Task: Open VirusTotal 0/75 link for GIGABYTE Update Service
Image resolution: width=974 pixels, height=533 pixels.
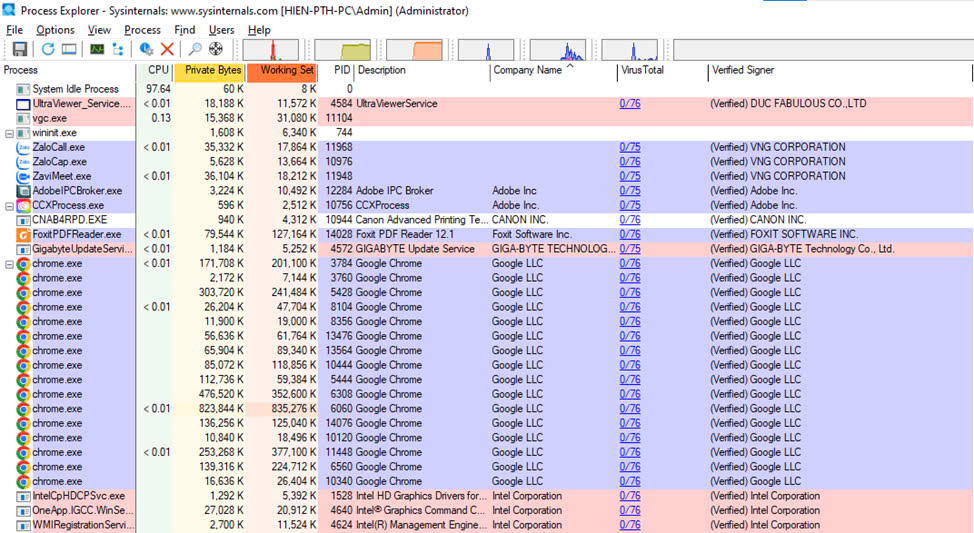Action: [630, 249]
